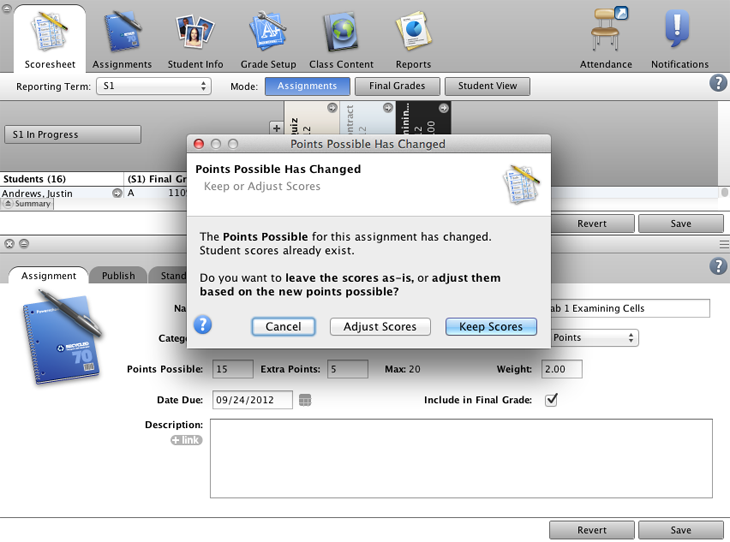Open Notifications alert icon
This screenshot has height=542, width=730.
pyautogui.click(x=679, y=37)
